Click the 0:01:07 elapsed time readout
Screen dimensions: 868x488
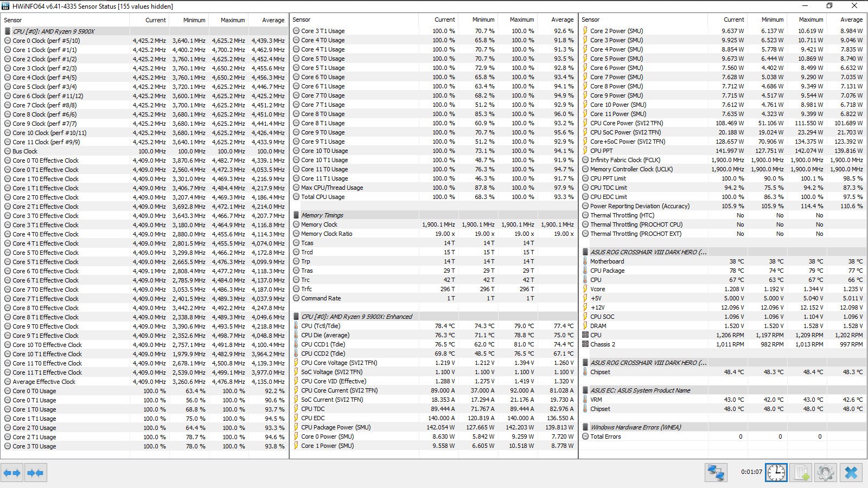[x=751, y=472]
